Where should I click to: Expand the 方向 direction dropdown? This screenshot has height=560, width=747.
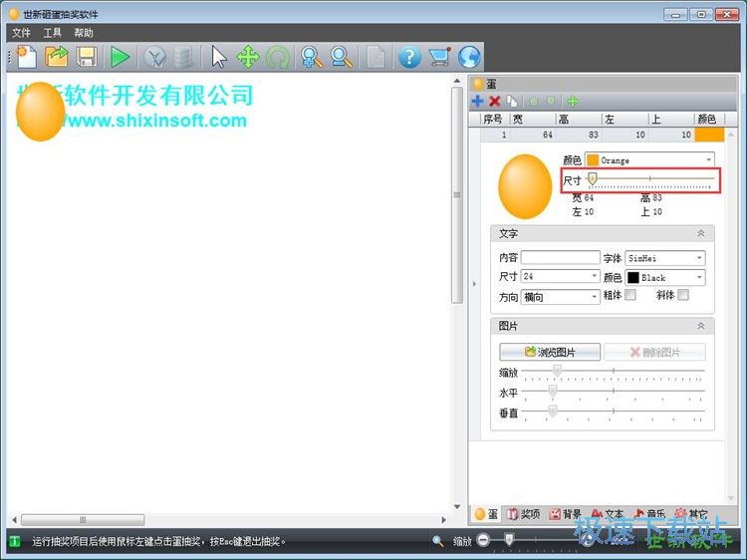[x=560, y=297]
